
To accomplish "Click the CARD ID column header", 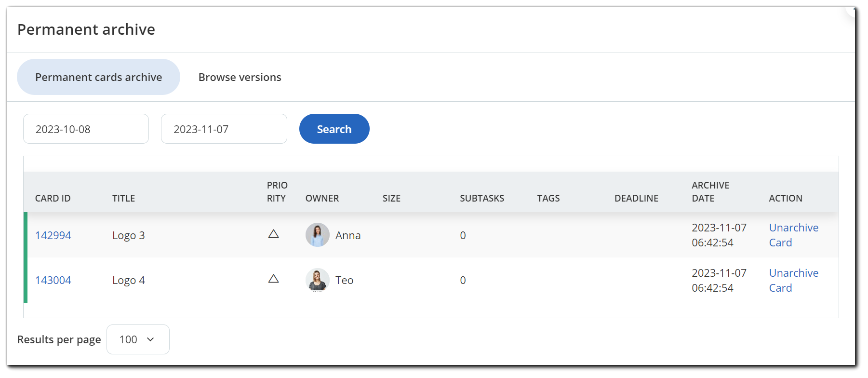I will [53, 198].
